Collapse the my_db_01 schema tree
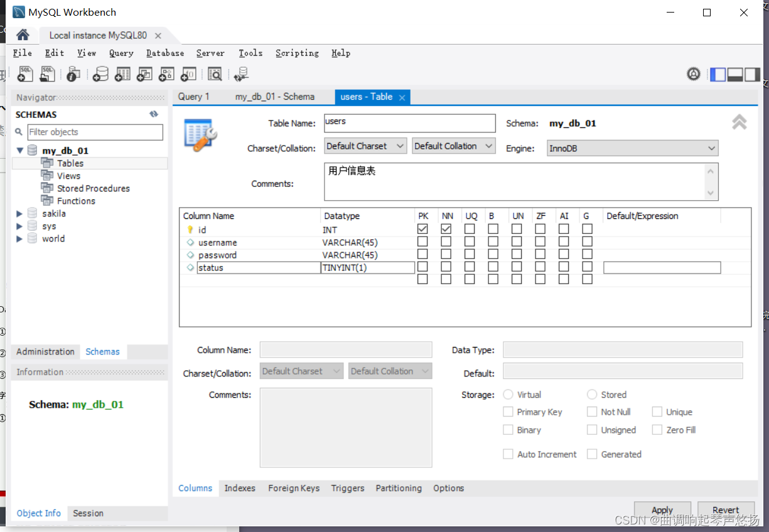Image resolution: width=769 pixels, height=532 pixels. click(x=19, y=151)
